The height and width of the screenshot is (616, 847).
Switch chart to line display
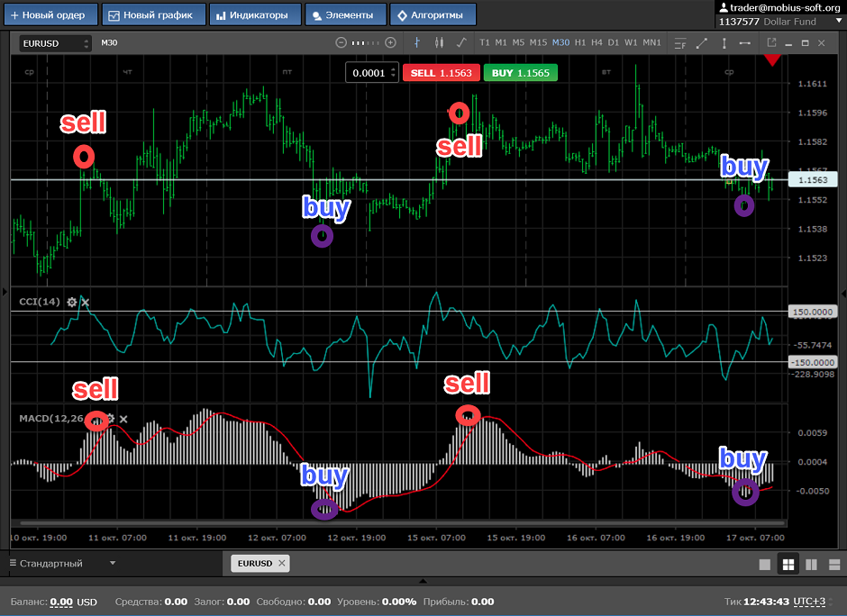click(461, 42)
